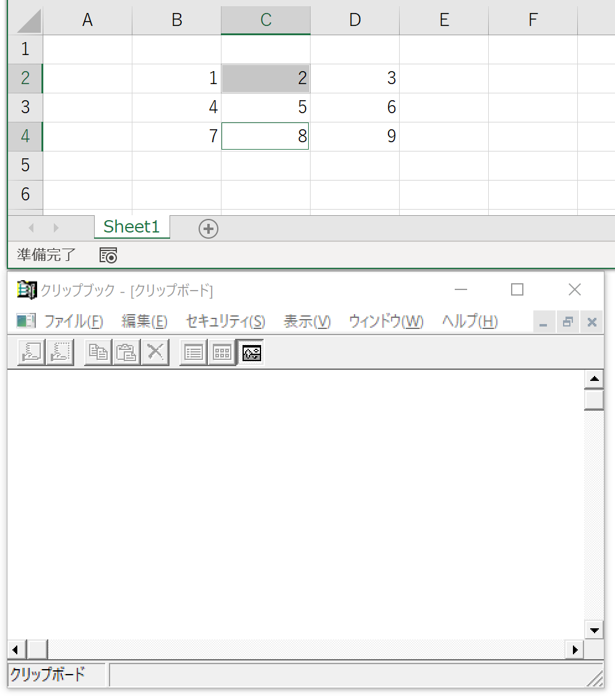Click cell containing value 1
The height and width of the screenshot is (700, 615).
(x=177, y=78)
